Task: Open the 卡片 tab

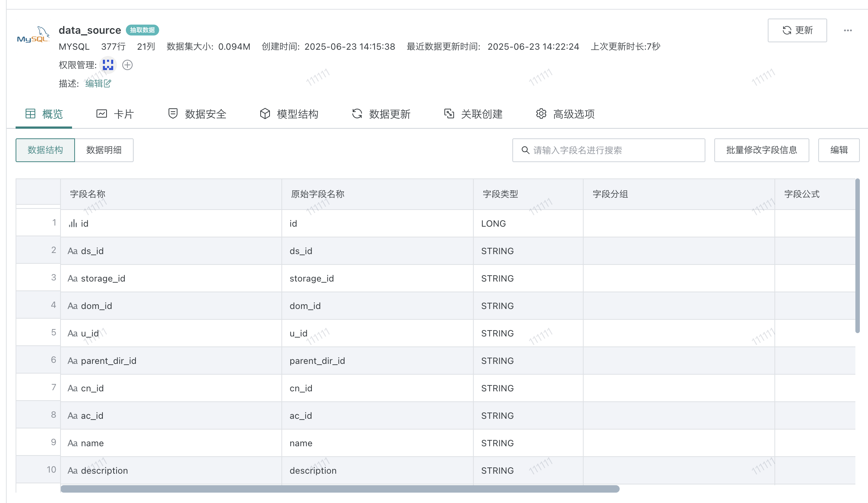Action: (115, 114)
